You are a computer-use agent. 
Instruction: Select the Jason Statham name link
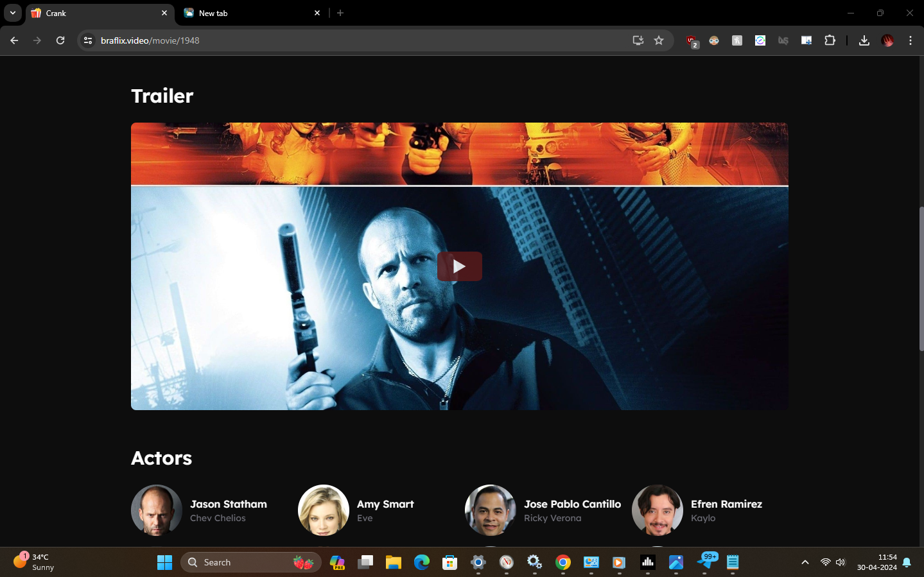tap(229, 504)
